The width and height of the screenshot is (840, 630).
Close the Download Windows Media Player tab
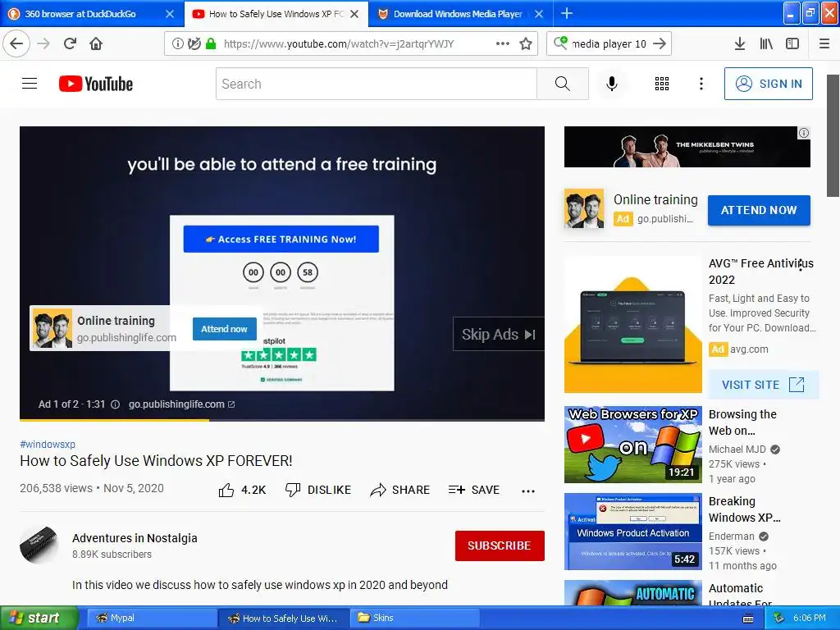[540, 14]
